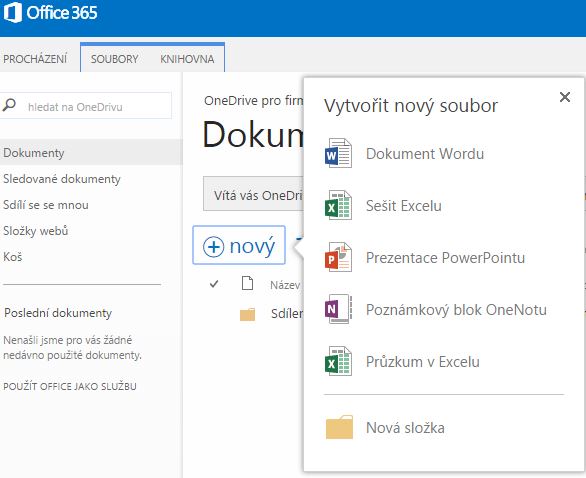Image resolution: width=586 pixels, height=478 pixels.
Task: Go to Složky webů
Action: click(x=36, y=231)
